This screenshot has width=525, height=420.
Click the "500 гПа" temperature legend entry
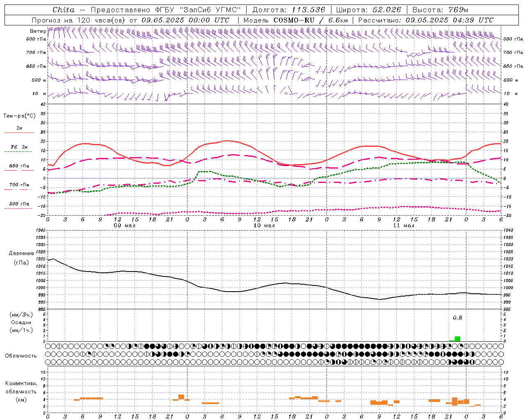pos(19,204)
